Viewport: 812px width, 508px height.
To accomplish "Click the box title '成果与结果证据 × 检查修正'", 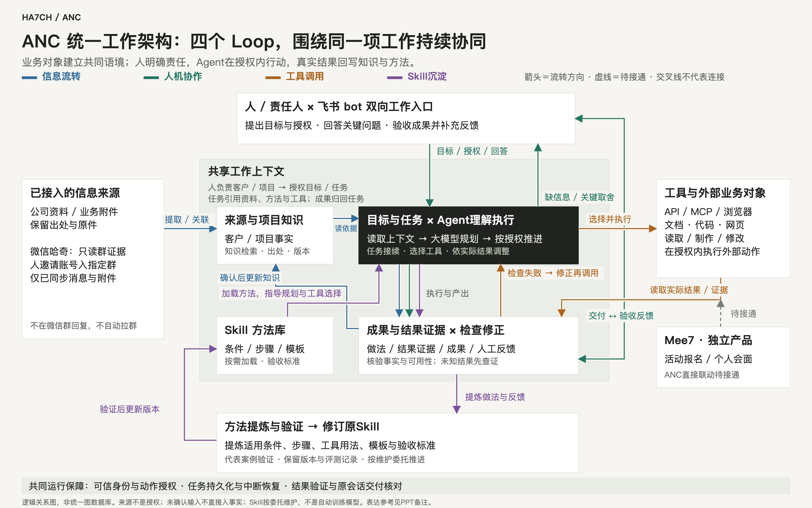I will coord(436,330).
